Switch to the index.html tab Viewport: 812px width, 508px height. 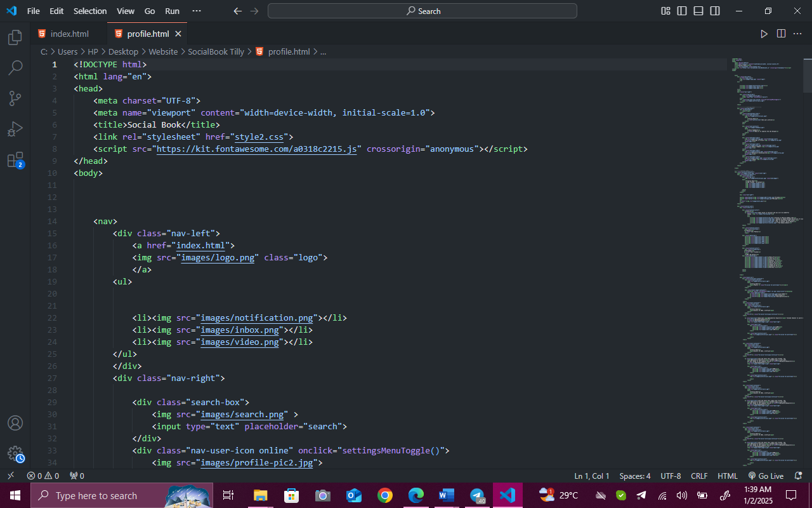[69, 34]
